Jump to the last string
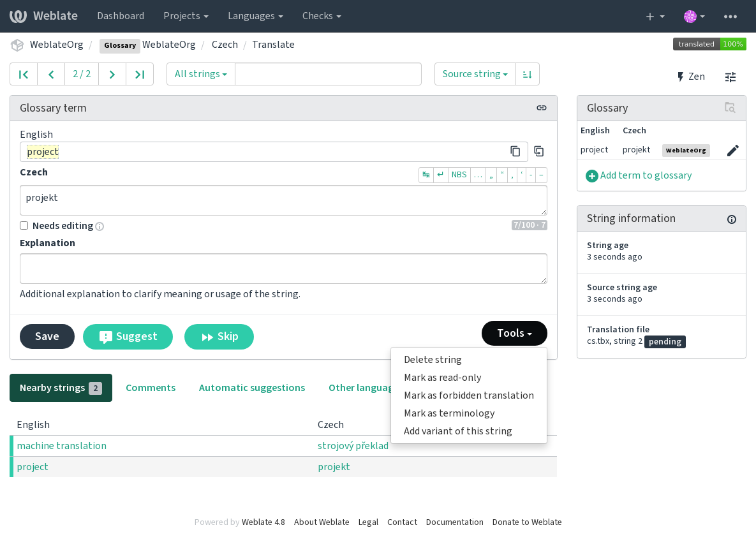The height and width of the screenshot is (546, 756). coord(140,74)
